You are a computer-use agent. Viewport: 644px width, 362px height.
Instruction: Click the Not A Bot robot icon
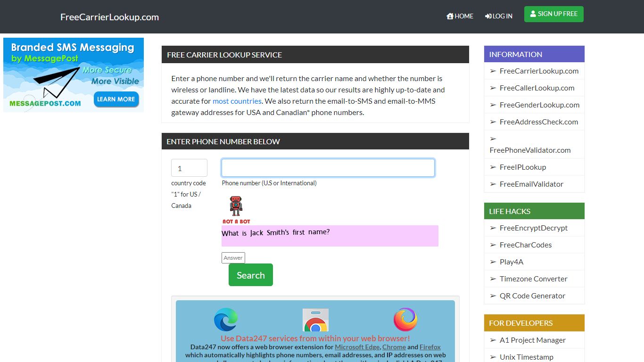pos(236,210)
